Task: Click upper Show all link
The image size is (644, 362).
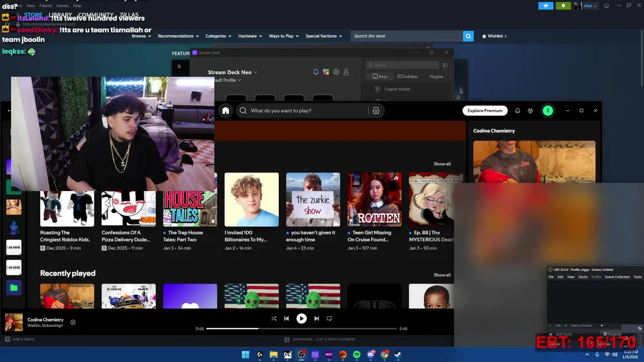Action: point(442,164)
